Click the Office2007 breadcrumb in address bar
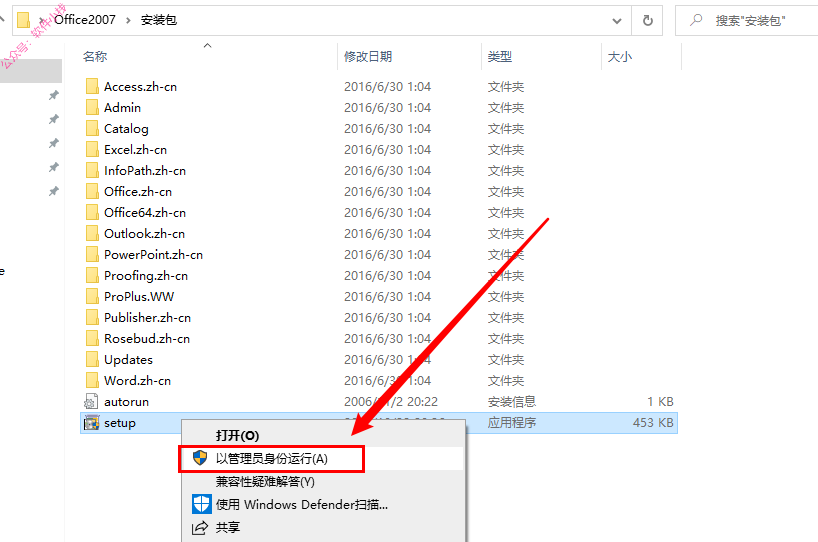Screen dimensions: 818x542 [x=85, y=20]
